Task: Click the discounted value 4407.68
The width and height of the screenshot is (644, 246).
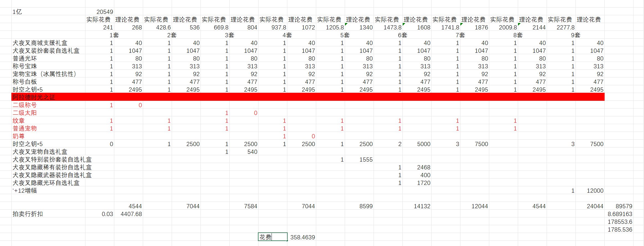Action: (x=129, y=214)
